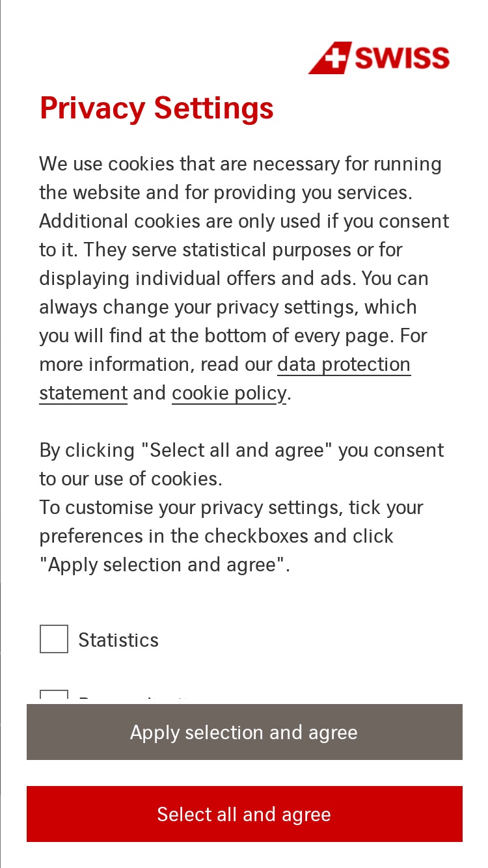Image resolution: width=488 pixels, height=868 pixels.
Task: Click quoted "Select all and agree" in the paragraph
Action: 237,450
